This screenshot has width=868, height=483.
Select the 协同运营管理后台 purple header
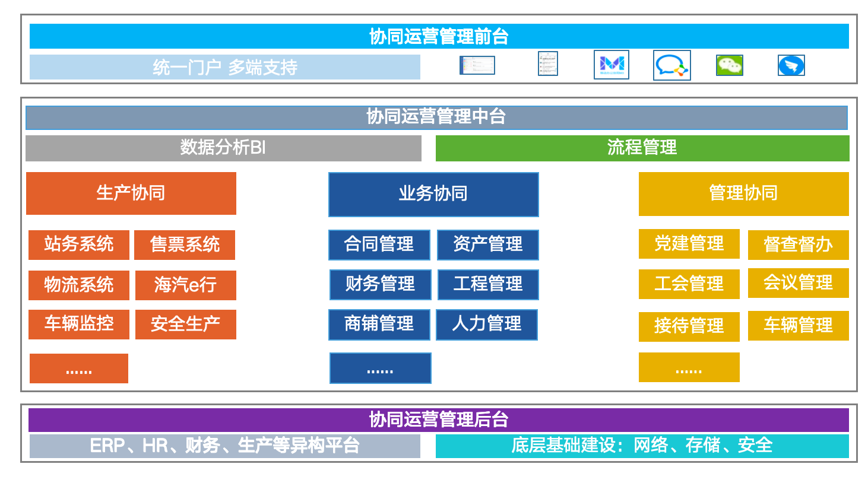tap(439, 420)
